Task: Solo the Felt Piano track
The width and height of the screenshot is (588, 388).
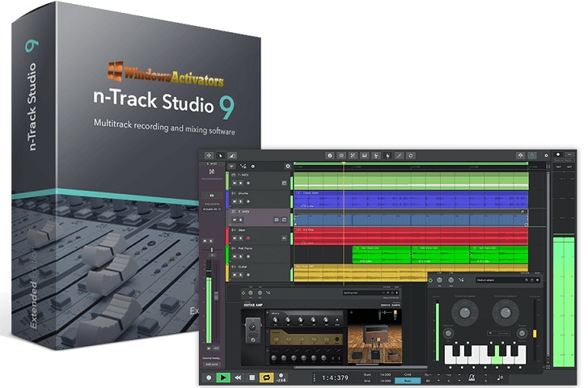Action: click(241, 256)
